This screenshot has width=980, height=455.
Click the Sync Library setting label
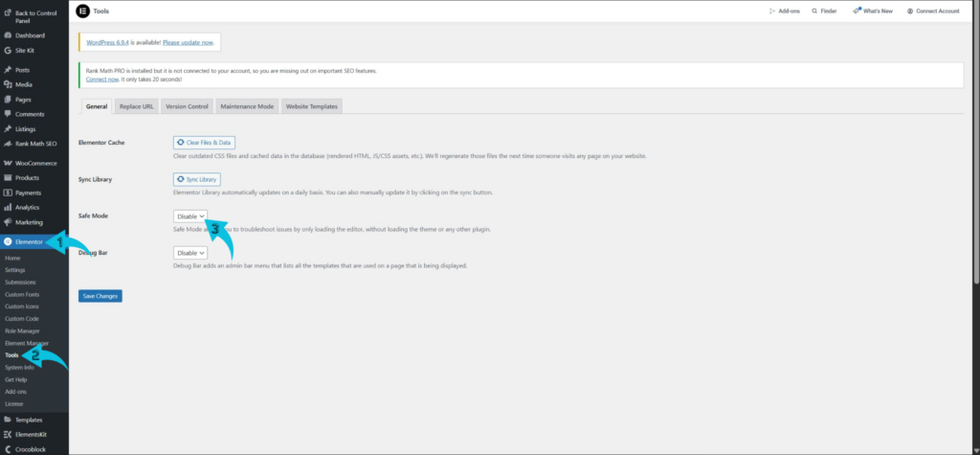pos(95,180)
